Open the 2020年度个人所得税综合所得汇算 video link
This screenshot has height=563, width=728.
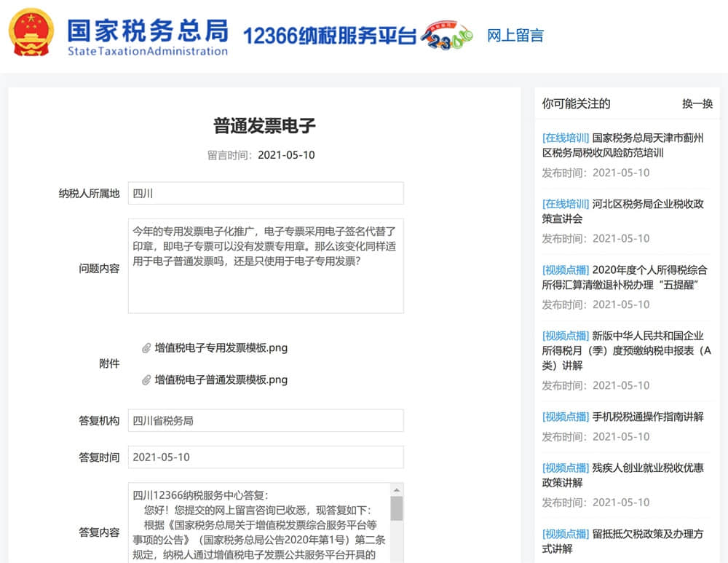(x=626, y=278)
